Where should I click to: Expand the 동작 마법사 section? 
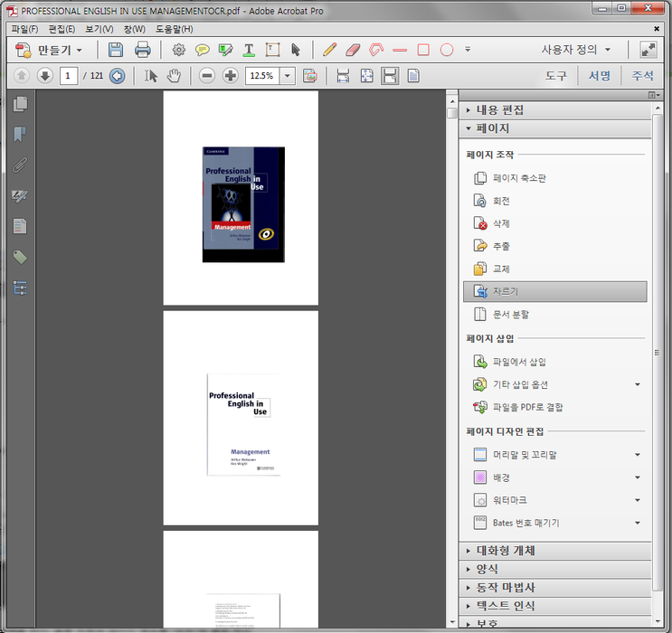coord(555,587)
